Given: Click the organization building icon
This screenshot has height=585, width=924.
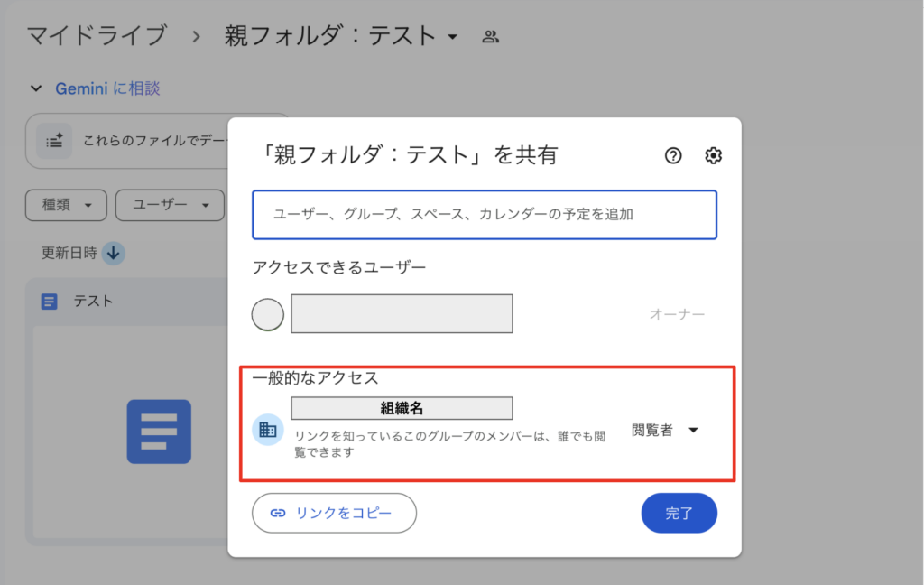Looking at the screenshot, I should point(267,431).
